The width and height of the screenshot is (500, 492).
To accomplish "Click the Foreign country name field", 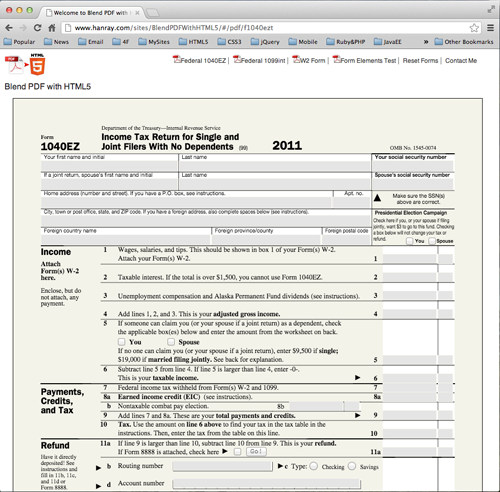I will 126,239.
